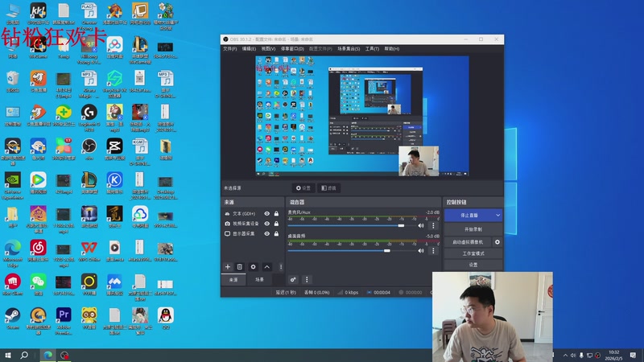
Task: Open 设置 in the controls panel
Action: point(473,265)
